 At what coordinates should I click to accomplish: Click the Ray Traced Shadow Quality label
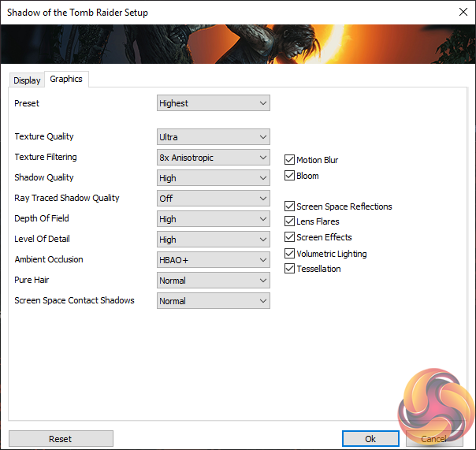point(67,198)
